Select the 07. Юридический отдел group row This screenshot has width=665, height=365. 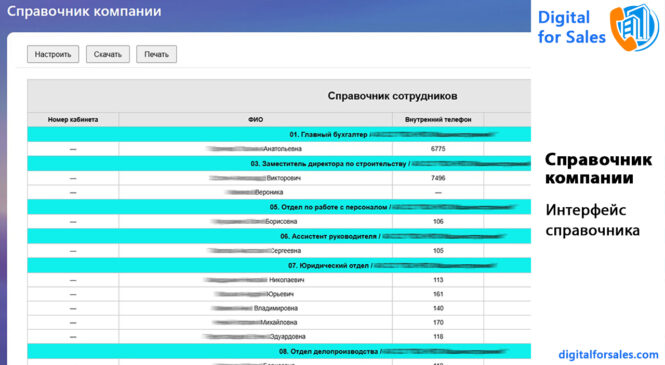tap(279, 265)
